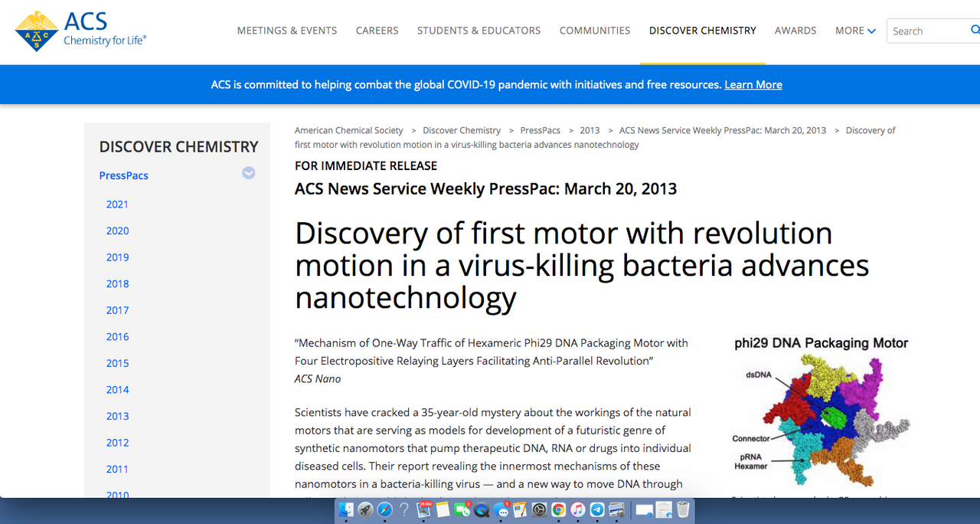
Task: Open ACS News Service Weekly PressPac breadcrumb
Action: pos(723,130)
